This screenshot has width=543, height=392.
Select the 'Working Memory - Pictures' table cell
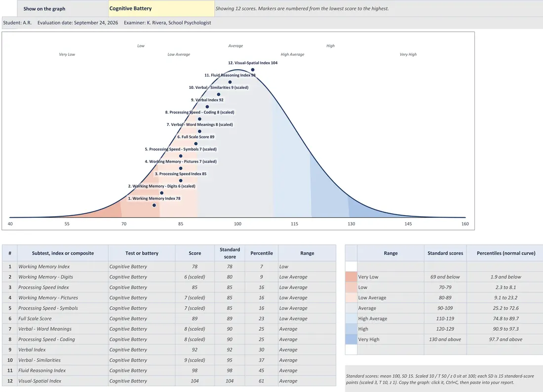pos(63,298)
